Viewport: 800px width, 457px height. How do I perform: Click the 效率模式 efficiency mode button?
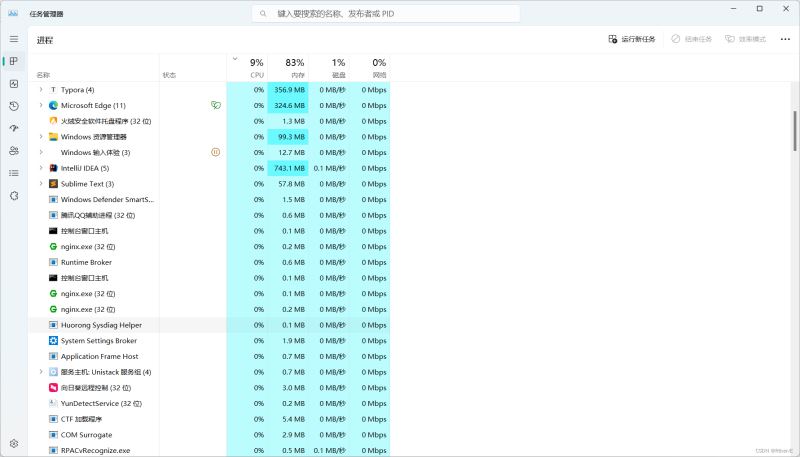pyautogui.click(x=745, y=39)
